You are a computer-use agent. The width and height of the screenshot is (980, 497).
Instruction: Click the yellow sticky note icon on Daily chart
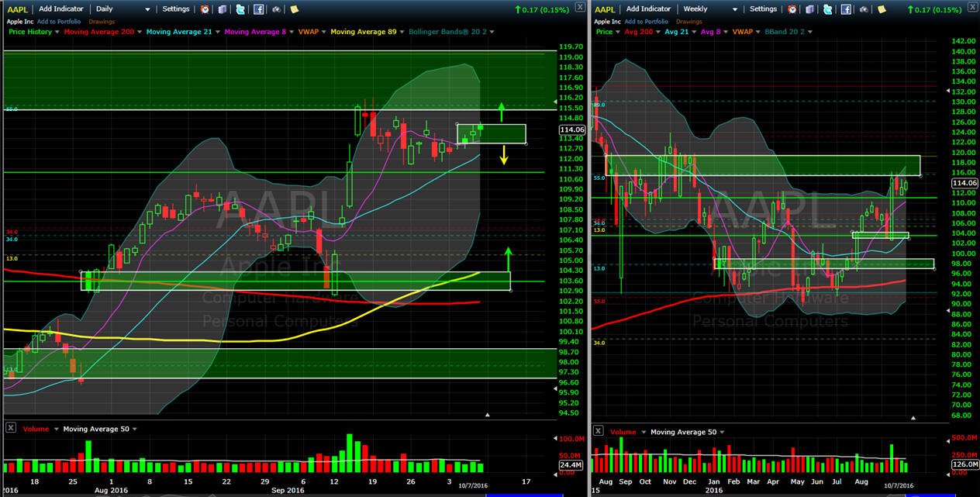294,9
